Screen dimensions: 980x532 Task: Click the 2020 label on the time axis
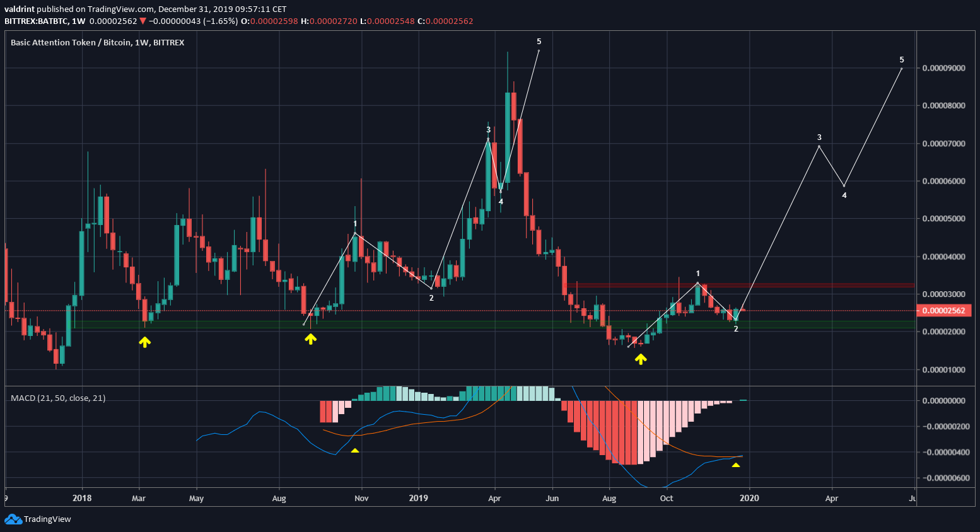point(750,498)
